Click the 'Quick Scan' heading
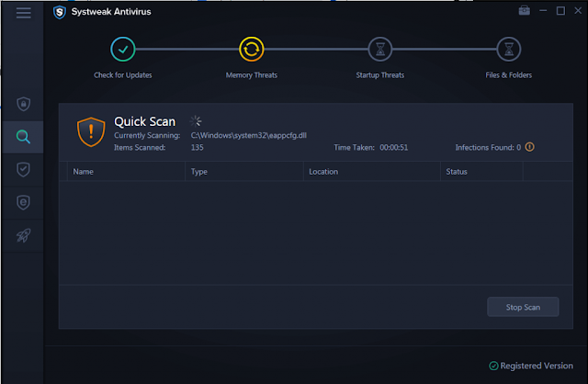 point(145,121)
